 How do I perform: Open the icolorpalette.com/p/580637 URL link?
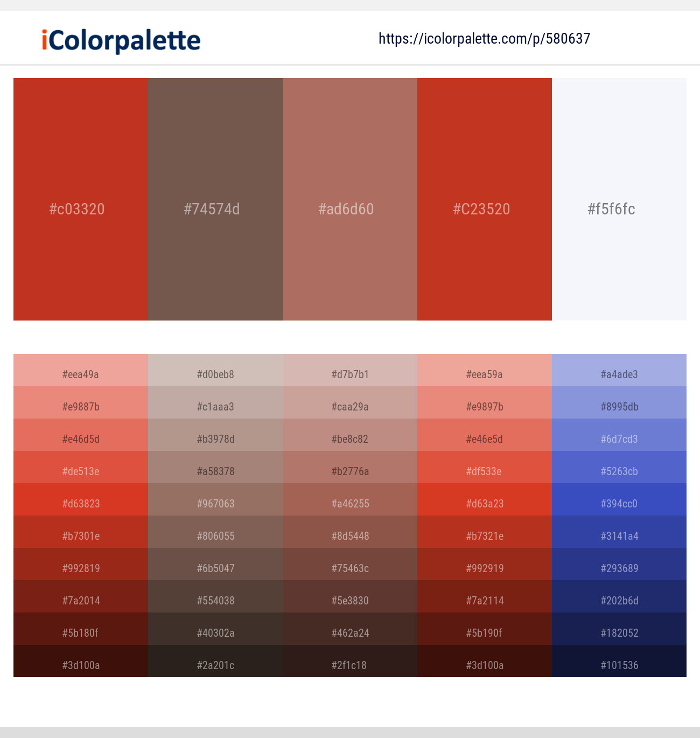[x=485, y=39]
